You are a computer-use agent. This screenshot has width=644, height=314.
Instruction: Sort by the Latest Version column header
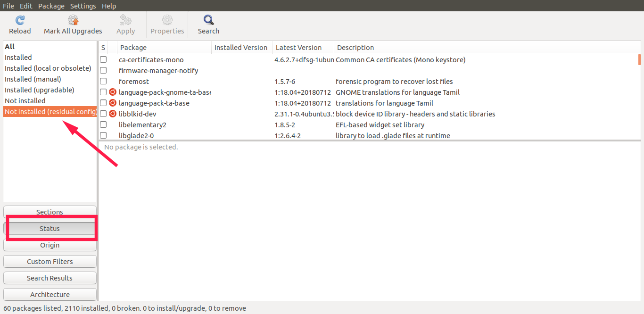303,48
